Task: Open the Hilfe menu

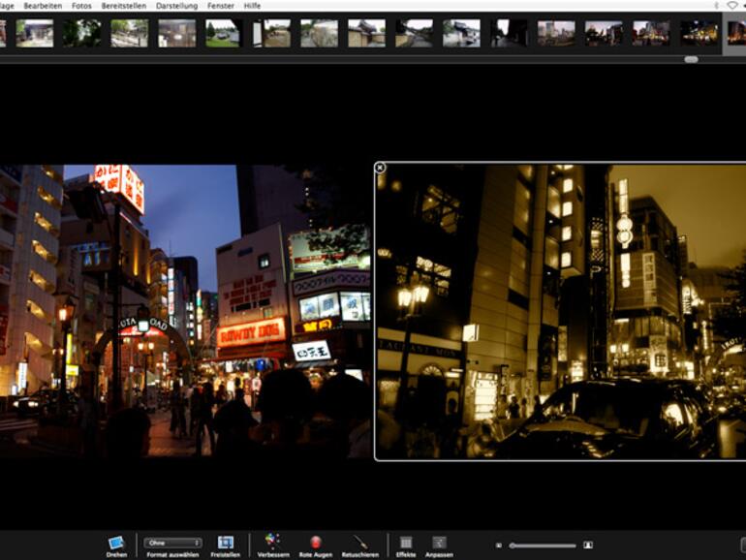Action: [x=252, y=6]
